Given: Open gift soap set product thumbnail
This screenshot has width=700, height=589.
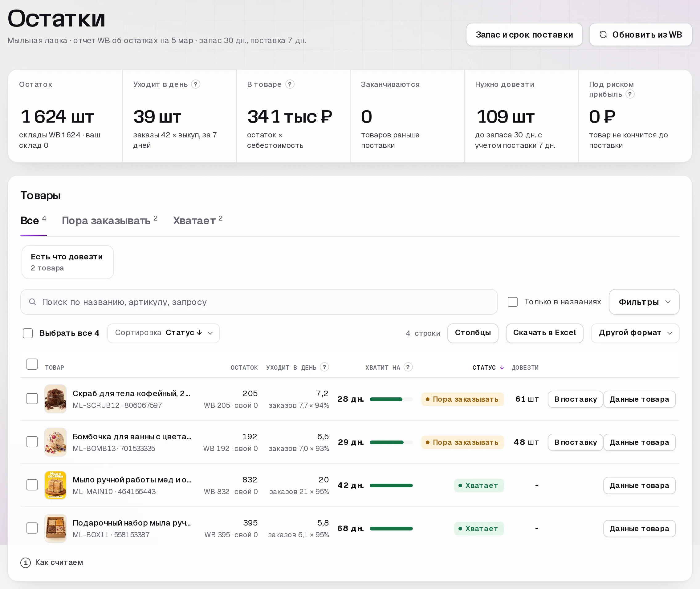Looking at the screenshot, I should (55, 528).
